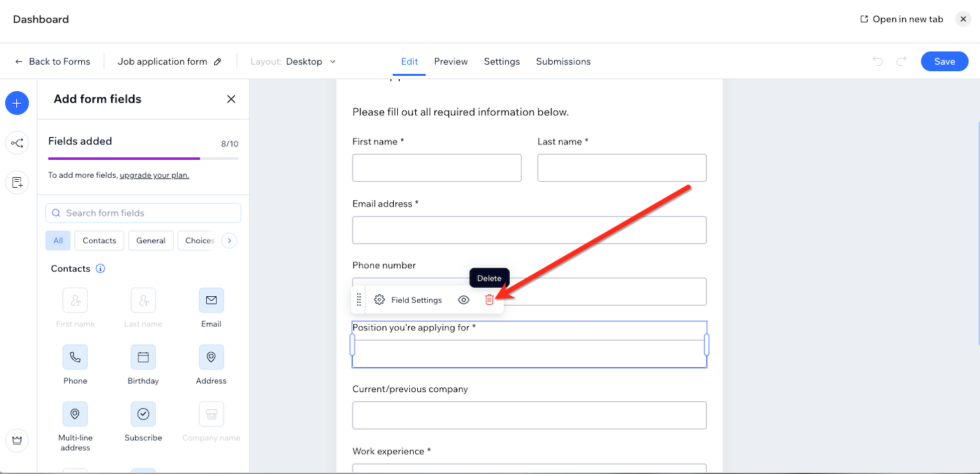Viewport: 980px width, 474px height.
Task: Expand more field category filters arrow
Action: pyautogui.click(x=230, y=241)
